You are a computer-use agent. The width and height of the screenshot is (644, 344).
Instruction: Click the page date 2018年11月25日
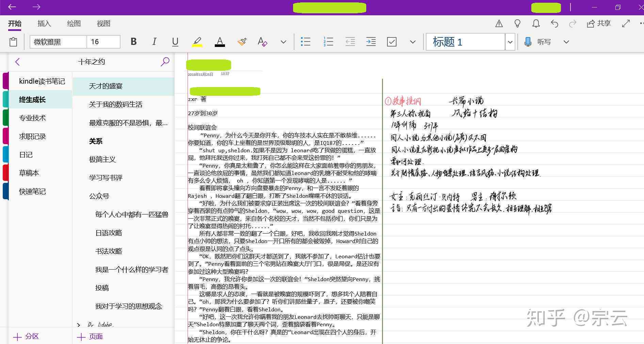200,74
